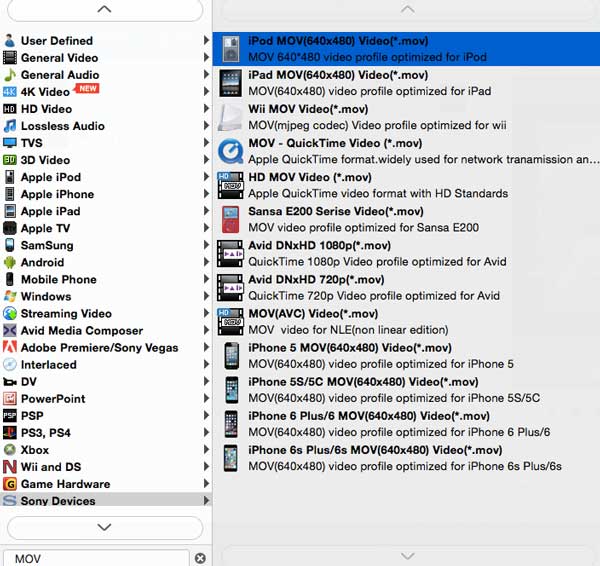Image resolution: width=600 pixels, height=566 pixels.
Task: Open the Apple iPod category
Action: [106, 177]
